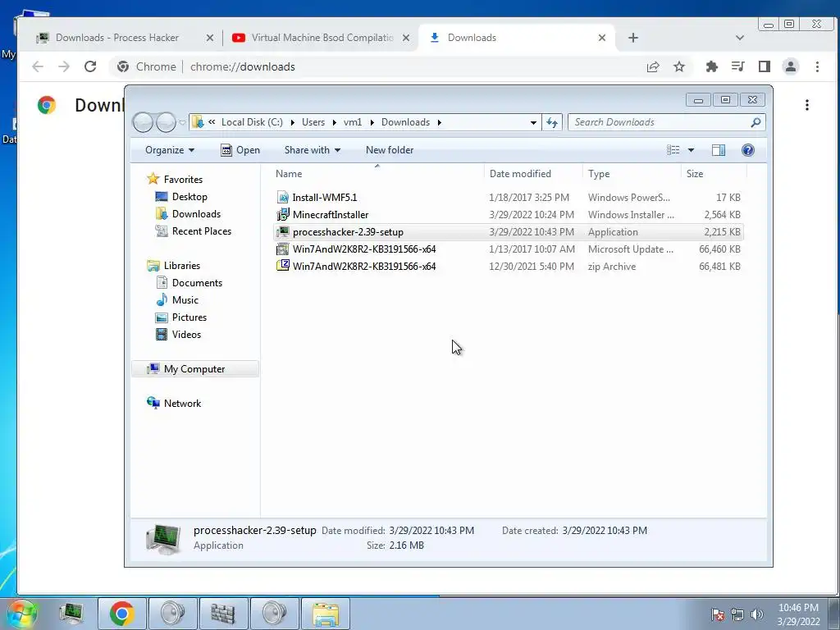Image resolution: width=840 pixels, height=630 pixels.
Task: Click Action Center flag tray icon
Action: tap(718, 614)
